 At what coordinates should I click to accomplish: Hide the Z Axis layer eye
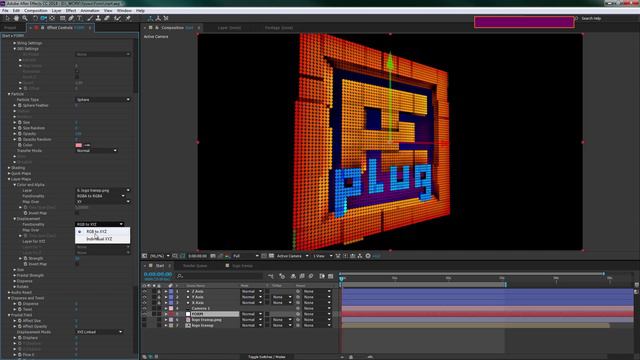tap(144, 291)
